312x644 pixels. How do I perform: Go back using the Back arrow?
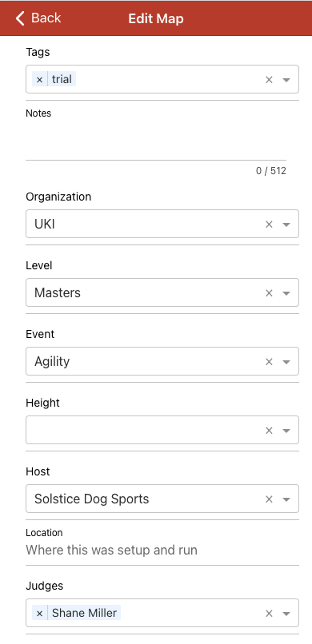pyautogui.click(x=38, y=18)
